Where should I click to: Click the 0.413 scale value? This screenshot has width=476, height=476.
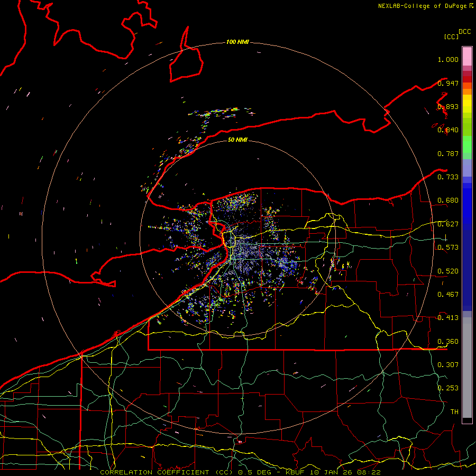448,318
